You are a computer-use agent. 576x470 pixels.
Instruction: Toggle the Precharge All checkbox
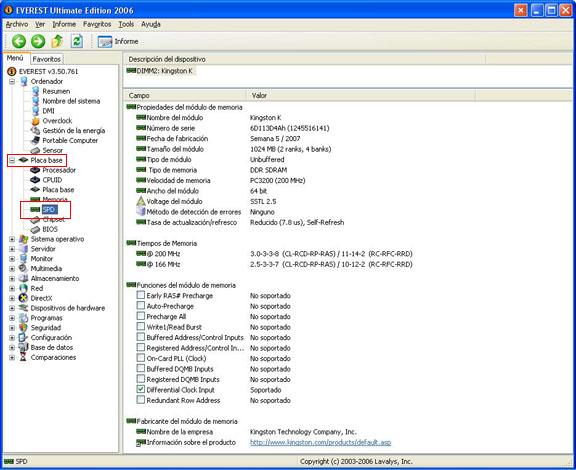click(141, 316)
